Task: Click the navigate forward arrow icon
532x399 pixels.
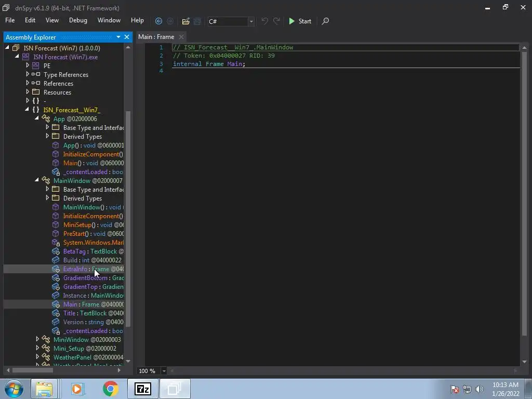Action: click(170, 21)
